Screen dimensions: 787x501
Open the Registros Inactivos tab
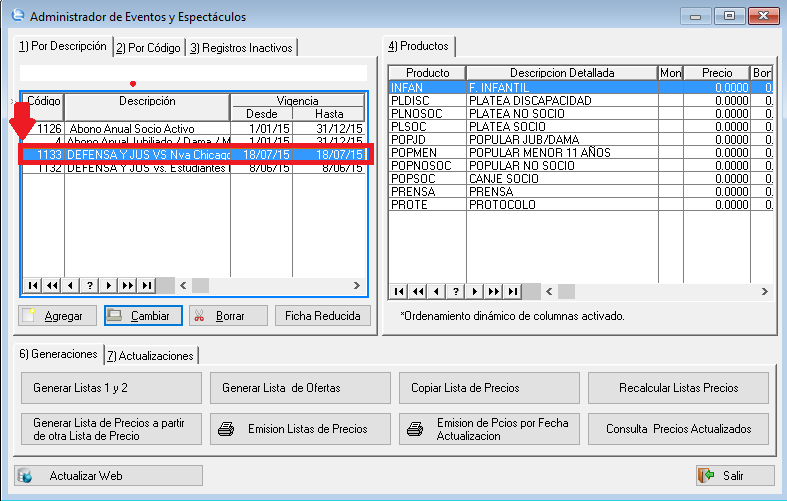(241, 48)
